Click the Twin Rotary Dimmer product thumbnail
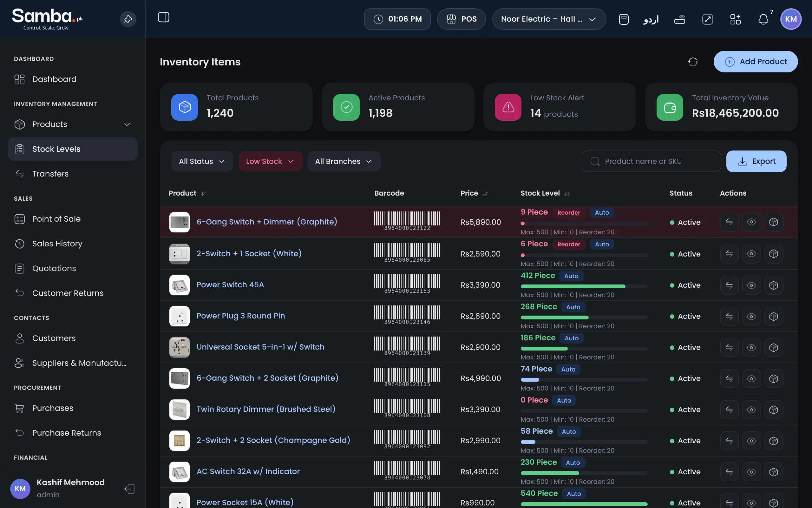This screenshot has height=508, width=812. 179,410
